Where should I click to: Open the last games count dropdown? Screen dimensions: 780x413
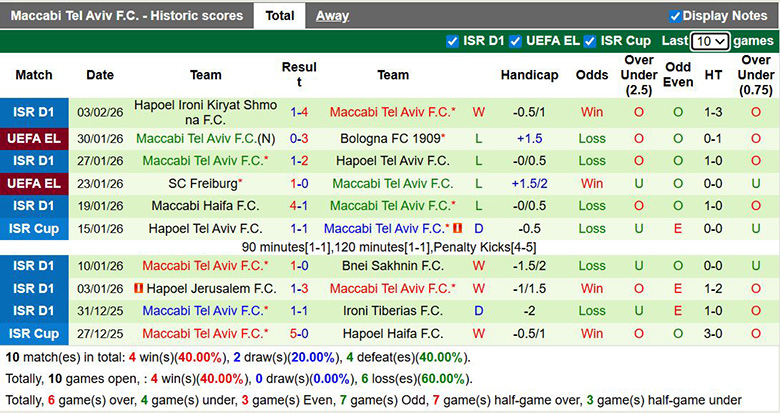click(710, 41)
